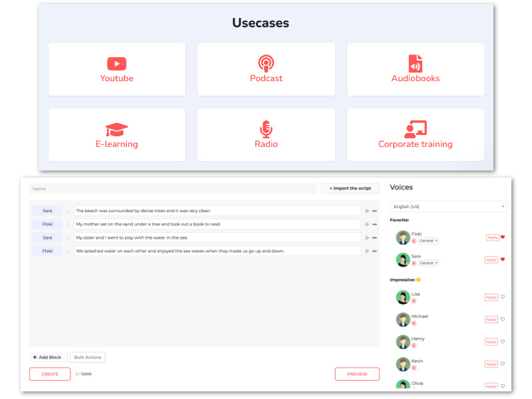
Task: Favorite the Lisa voice
Action: tap(503, 297)
